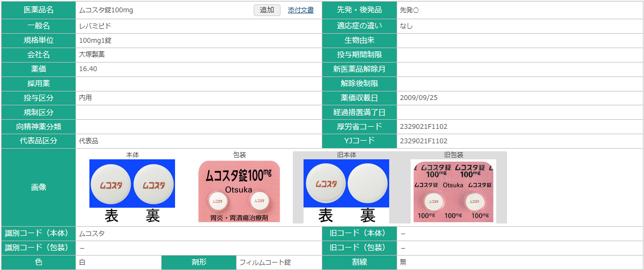Image resolution: width=644 pixels, height=270 pixels.
Task: Click the 一般名 header cell
Action: tap(39, 26)
